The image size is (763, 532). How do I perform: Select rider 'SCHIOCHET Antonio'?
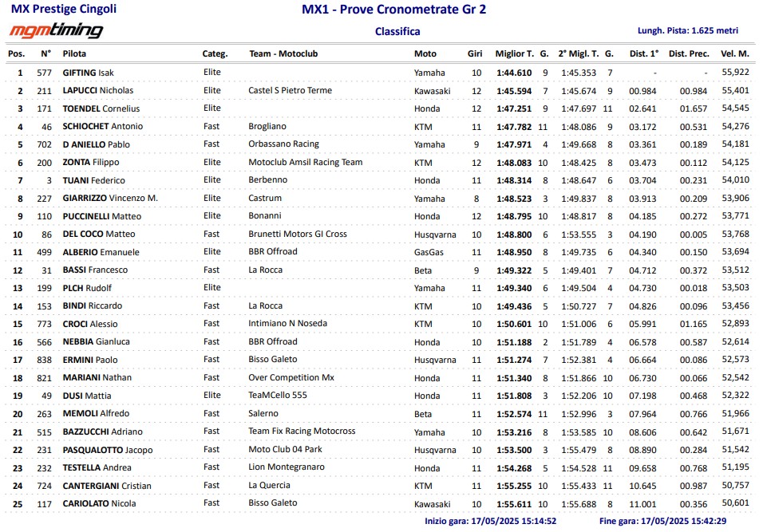pyautogui.click(x=103, y=127)
